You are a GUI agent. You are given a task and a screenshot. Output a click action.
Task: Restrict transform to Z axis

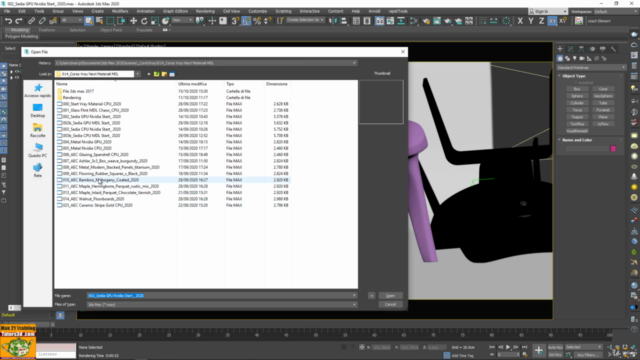(x=541, y=21)
